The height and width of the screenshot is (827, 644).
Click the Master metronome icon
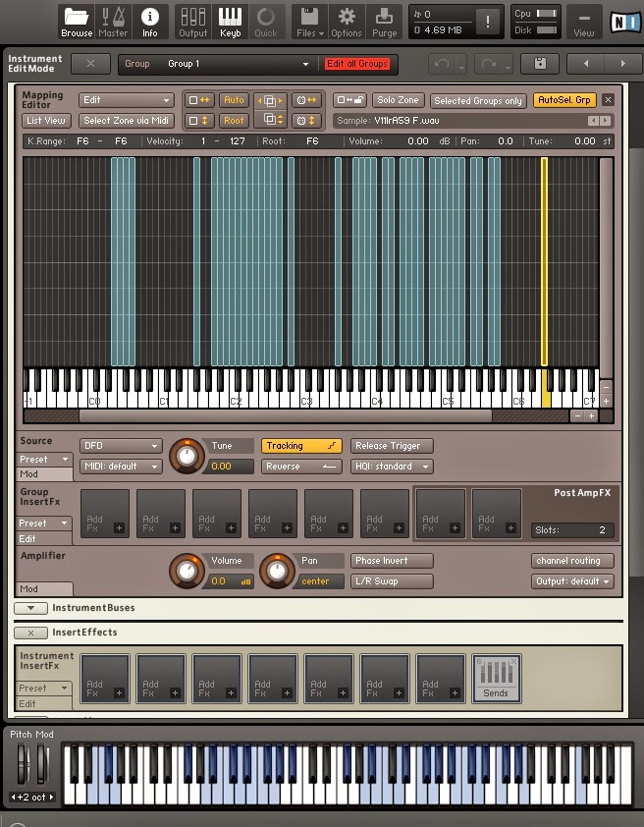113,21
